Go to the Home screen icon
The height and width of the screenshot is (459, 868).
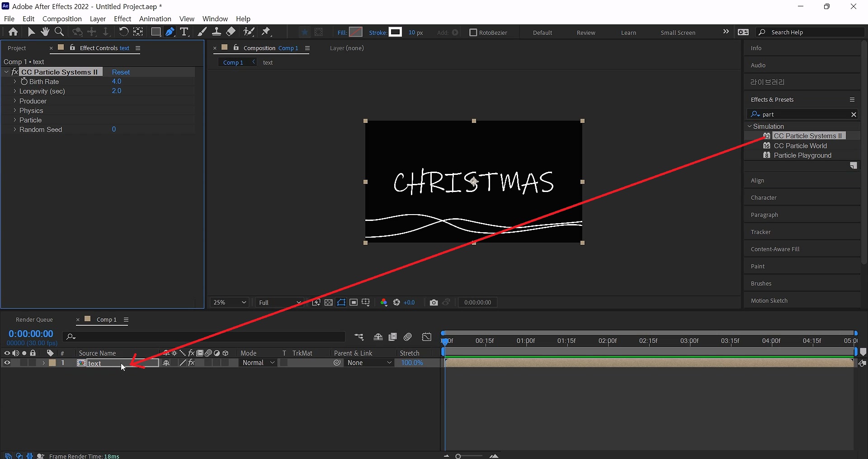(x=13, y=32)
